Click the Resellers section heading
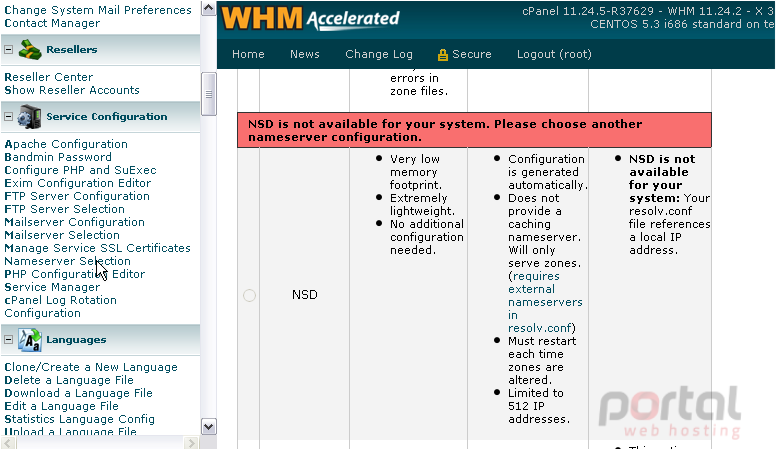776x450 pixels. click(72, 50)
